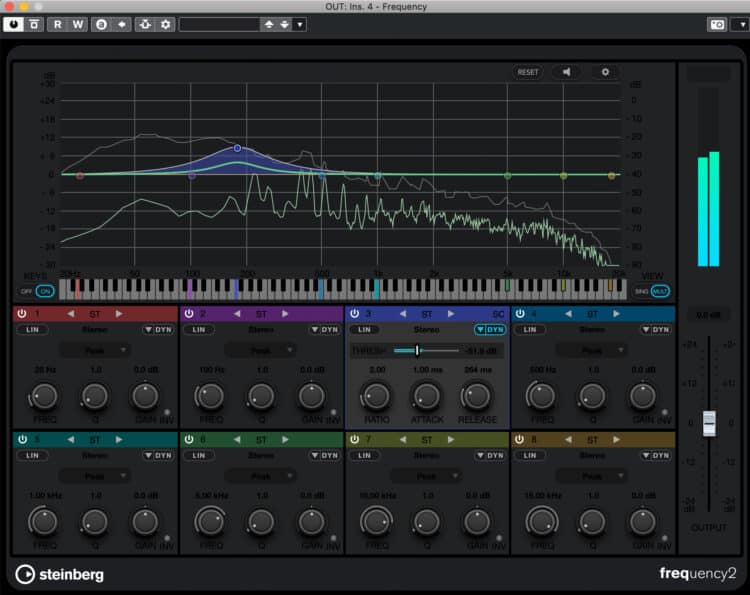Image resolution: width=750 pixels, height=595 pixels.
Task: Click the preset name field
Action: pos(220,24)
